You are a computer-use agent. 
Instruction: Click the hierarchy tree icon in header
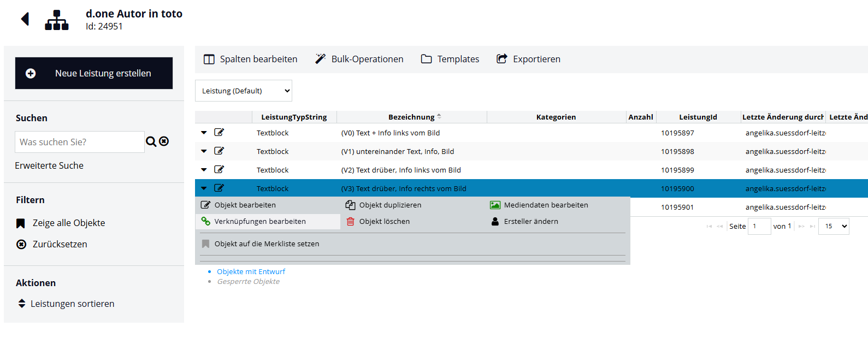click(x=57, y=20)
